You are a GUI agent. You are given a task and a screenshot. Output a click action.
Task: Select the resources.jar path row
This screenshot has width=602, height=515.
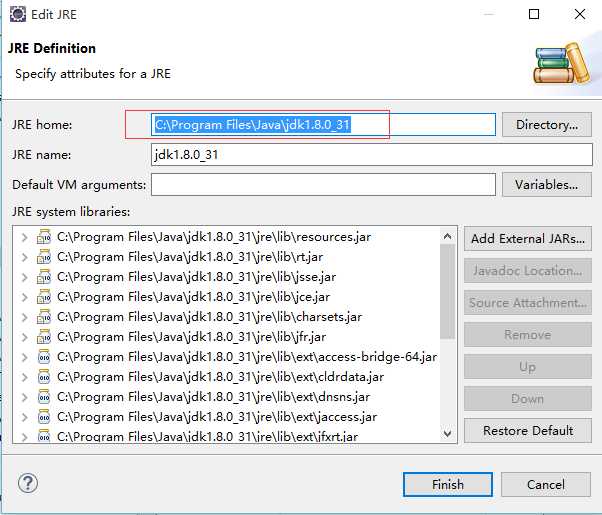click(214, 237)
